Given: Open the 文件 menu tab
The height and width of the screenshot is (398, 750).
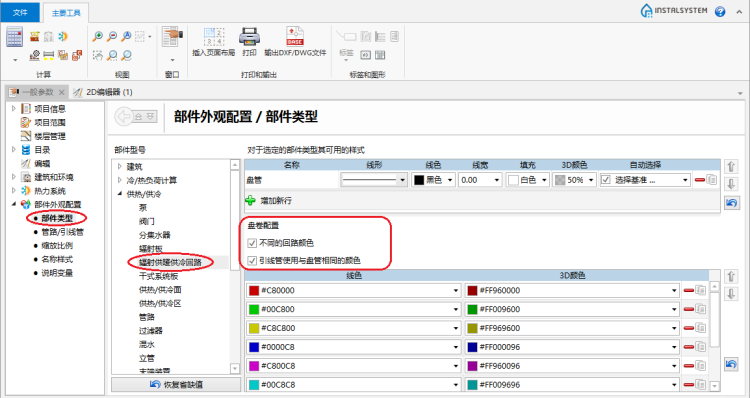Looking at the screenshot, I should click(x=20, y=12).
